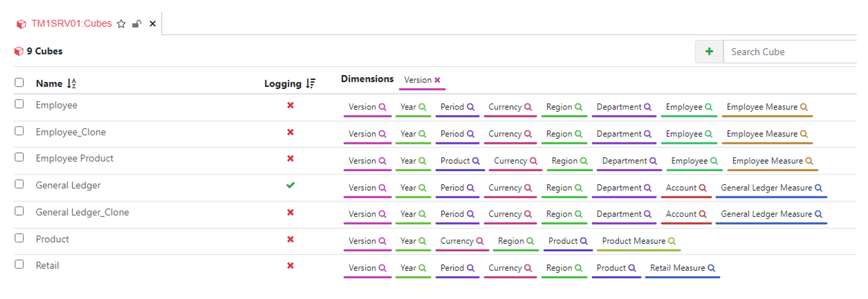Select the Retail cube checkbox
This screenshot has width=868, height=299.
tap(19, 265)
